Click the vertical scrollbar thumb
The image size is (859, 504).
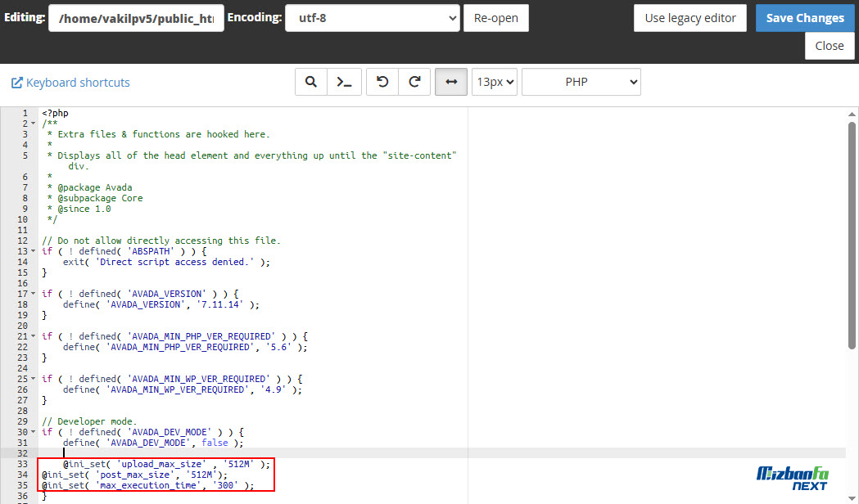(x=852, y=236)
